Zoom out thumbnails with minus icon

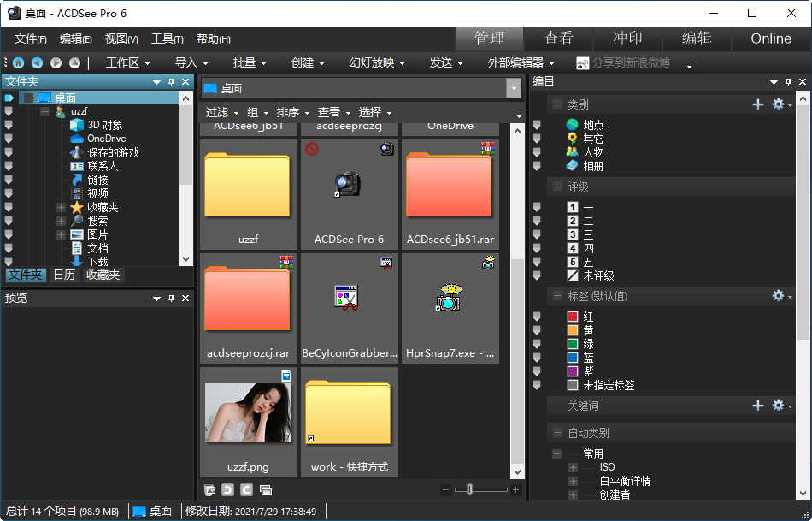(446, 490)
